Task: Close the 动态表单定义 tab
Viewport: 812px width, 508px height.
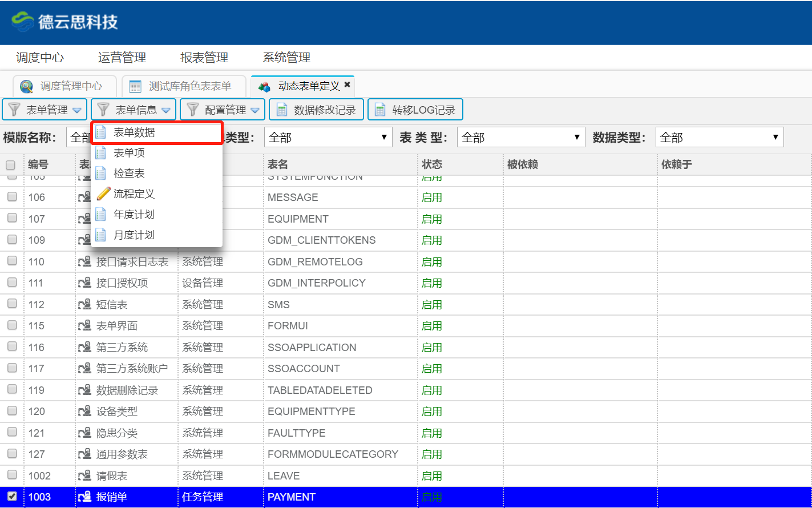Action: click(x=347, y=85)
